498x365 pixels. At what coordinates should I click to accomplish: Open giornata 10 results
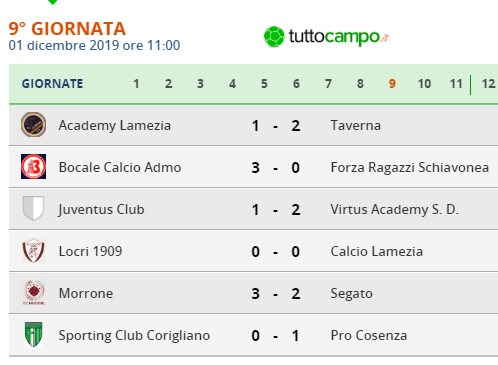[x=424, y=84]
